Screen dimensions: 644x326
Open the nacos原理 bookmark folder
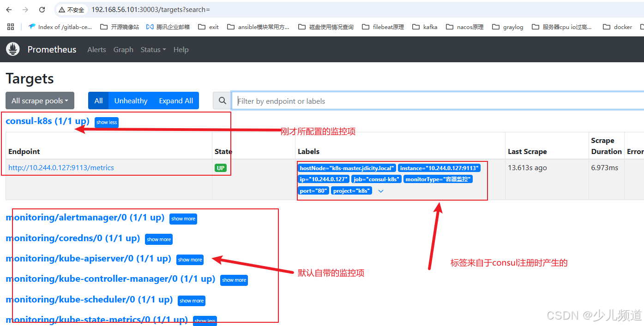[x=465, y=27]
